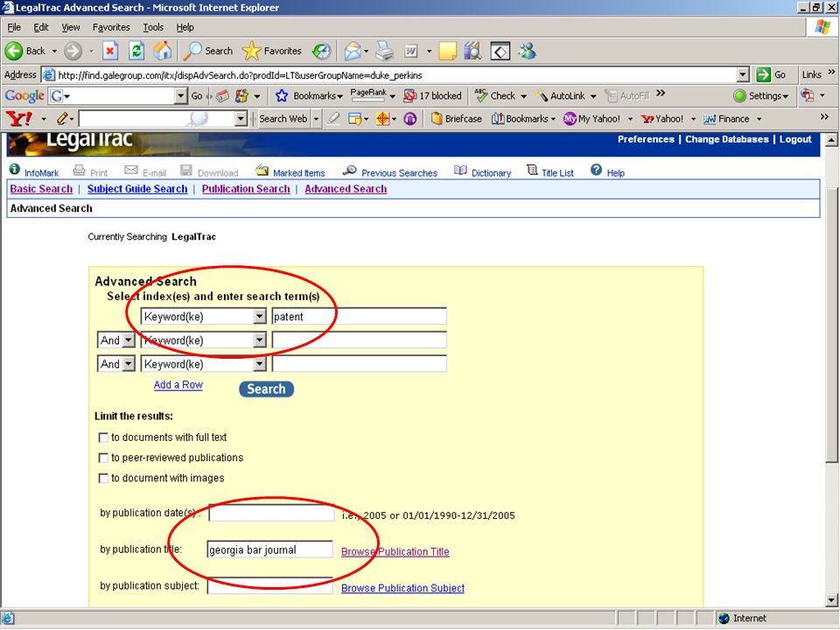Open the View menu
The width and height of the screenshot is (840, 630).
tap(71, 27)
